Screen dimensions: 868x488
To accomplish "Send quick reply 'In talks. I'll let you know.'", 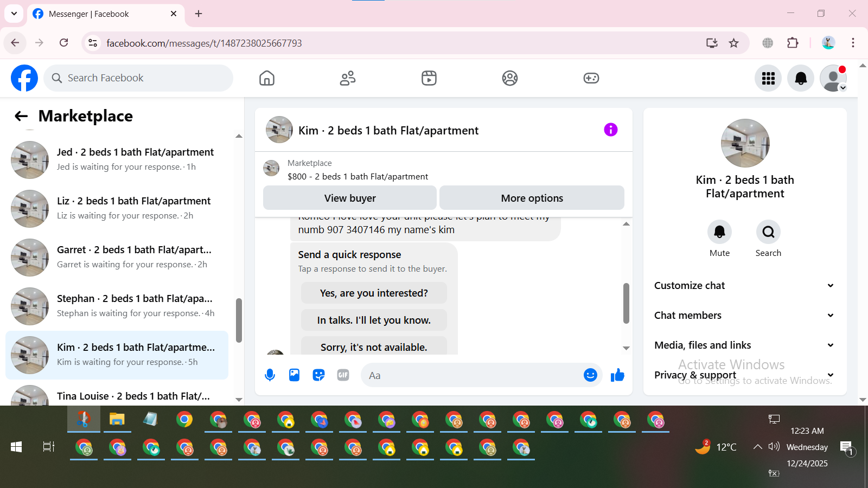I will (374, 320).
